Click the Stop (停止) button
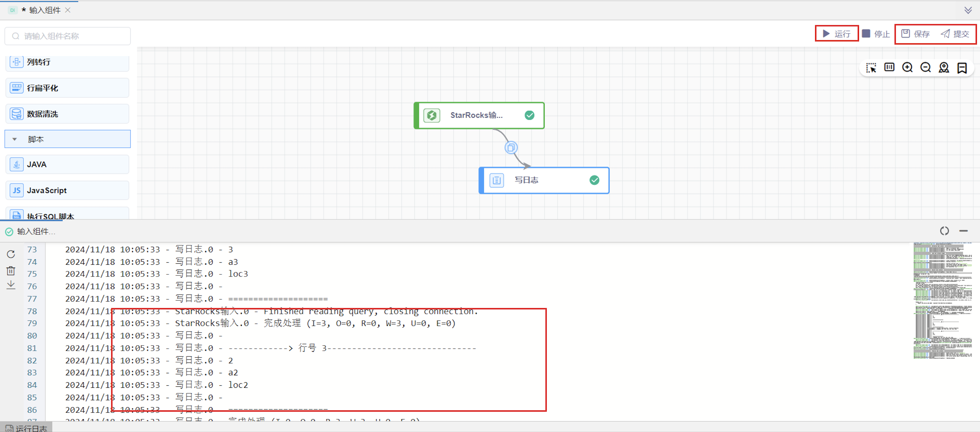The image size is (980, 432). tap(876, 34)
